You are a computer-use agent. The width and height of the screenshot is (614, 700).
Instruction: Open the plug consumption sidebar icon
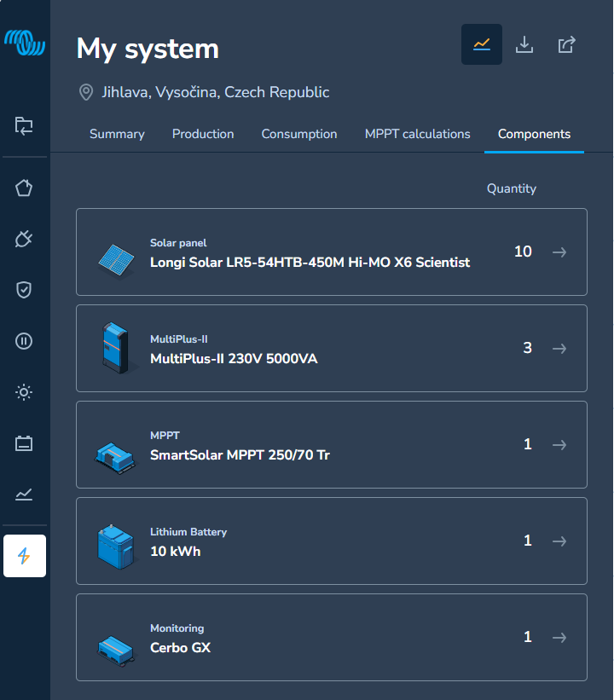[24, 239]
